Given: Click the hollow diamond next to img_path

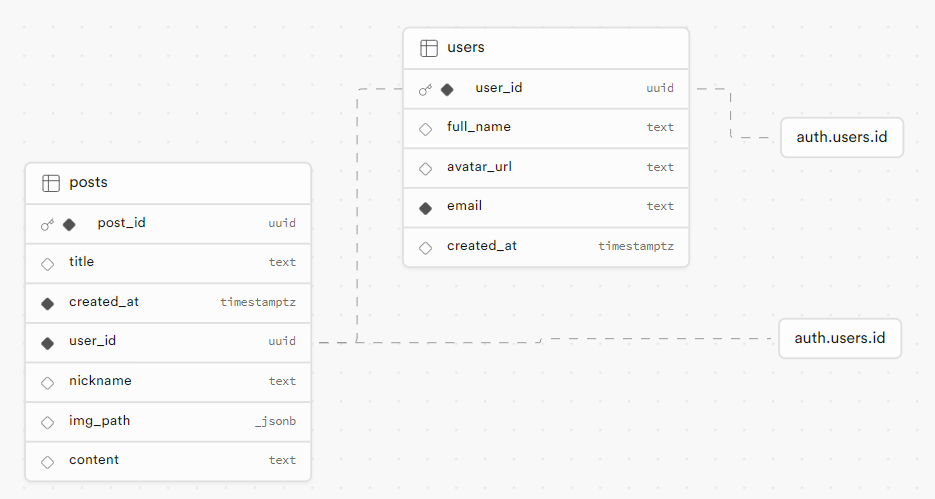Looking at the screenshot, I should [47, 423].
